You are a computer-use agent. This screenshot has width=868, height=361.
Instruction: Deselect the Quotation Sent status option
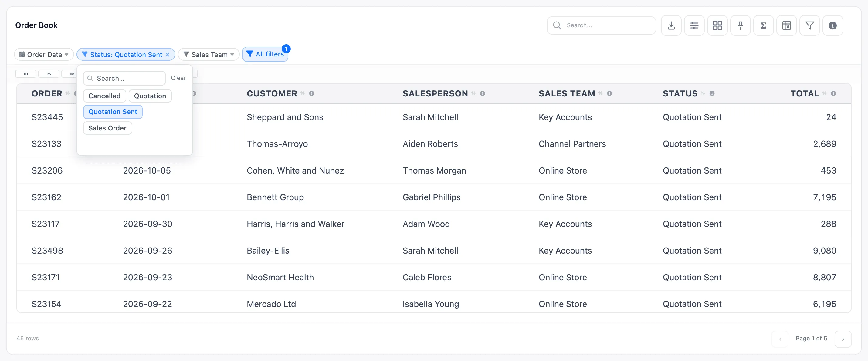click(x=113, y=112)
